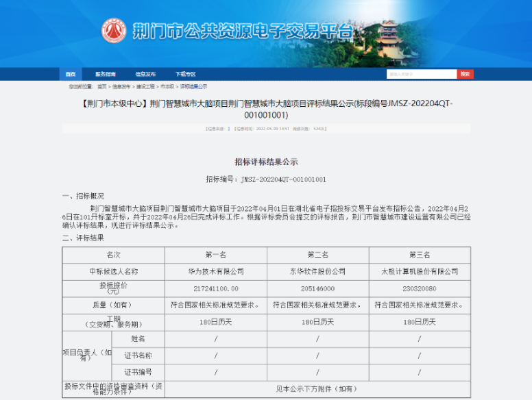Screen dimensions: 532x400
Task: Open the 首页 navigation tab
Action: [71, 74]
